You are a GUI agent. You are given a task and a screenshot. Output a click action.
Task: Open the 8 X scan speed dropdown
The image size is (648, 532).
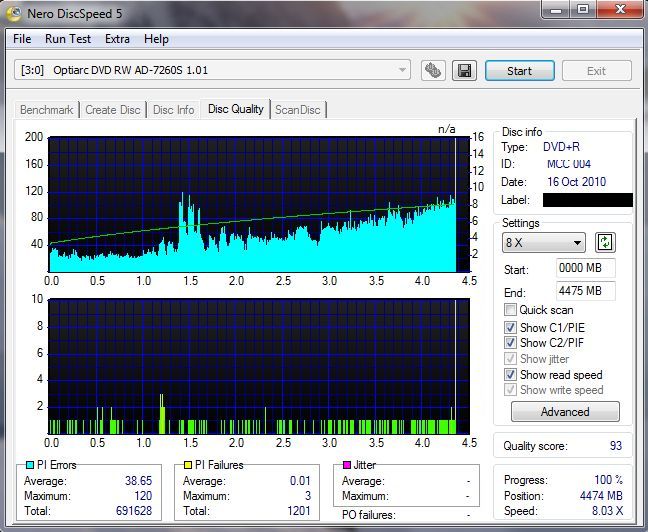(x=543, y=243)
